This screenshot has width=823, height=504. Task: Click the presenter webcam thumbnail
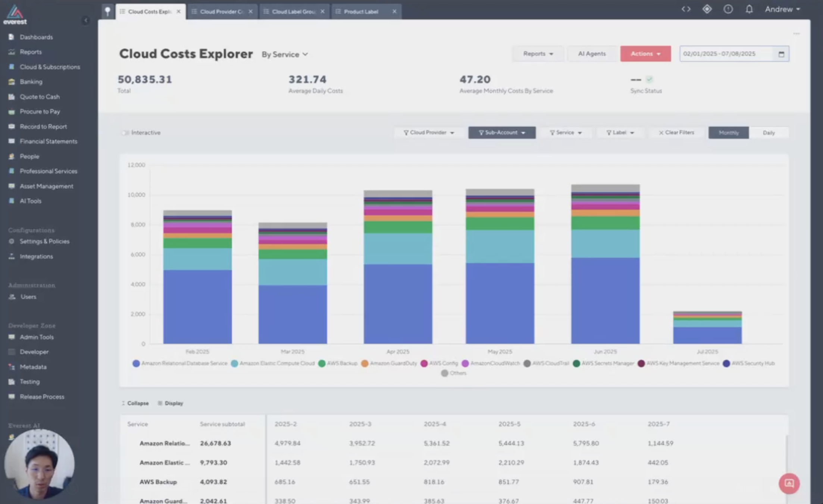click(x=39, y=464)
